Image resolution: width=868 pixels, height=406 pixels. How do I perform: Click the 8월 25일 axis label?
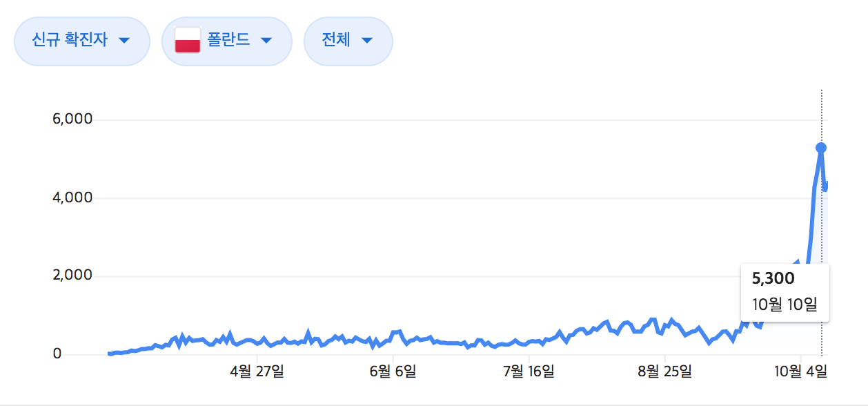pos(666,372)
